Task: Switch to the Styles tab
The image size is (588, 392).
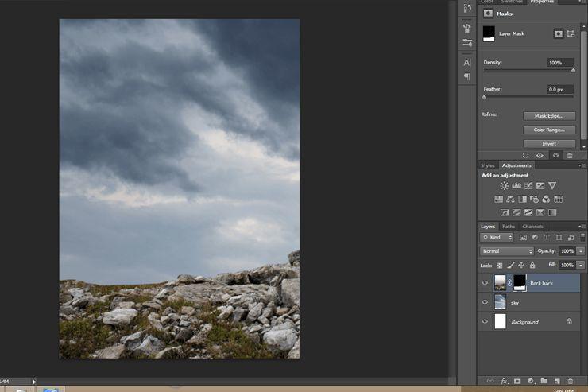Action: tap(487, 165)
